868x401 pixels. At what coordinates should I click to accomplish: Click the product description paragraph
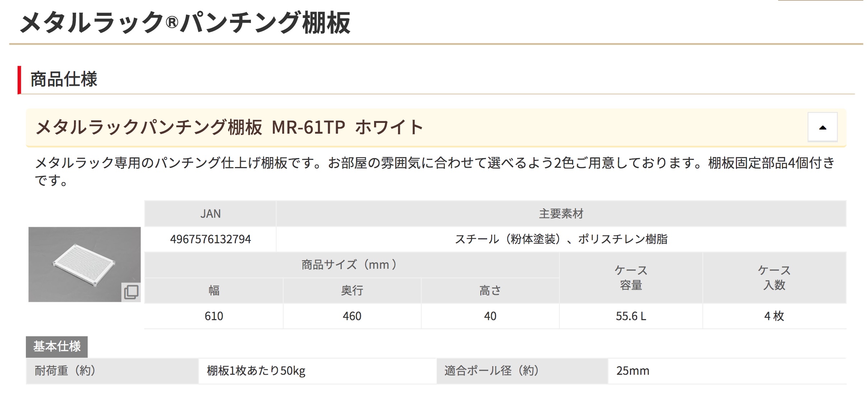(x=435, y=171)
